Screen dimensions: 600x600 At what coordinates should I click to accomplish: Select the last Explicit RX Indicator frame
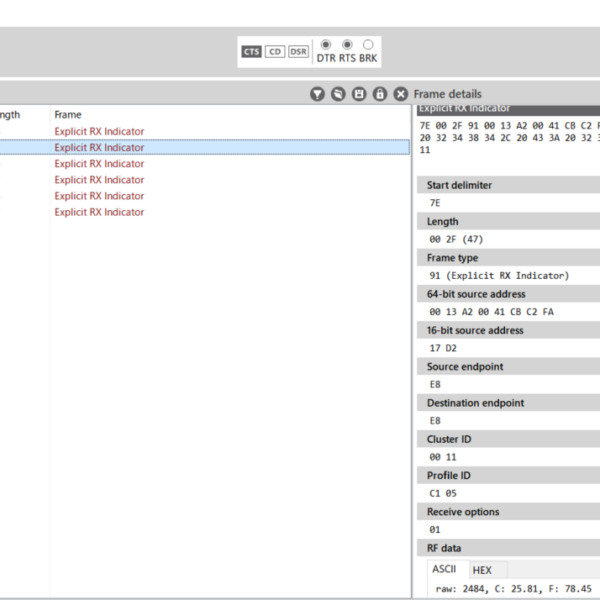(x=99, y=212)
